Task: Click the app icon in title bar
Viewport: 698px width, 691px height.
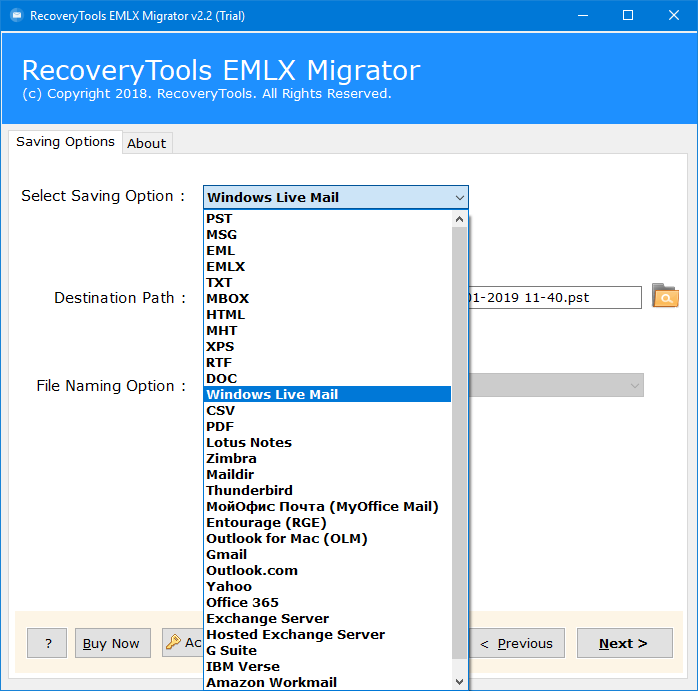Action: pyautogui.click(x=17, y=16)
